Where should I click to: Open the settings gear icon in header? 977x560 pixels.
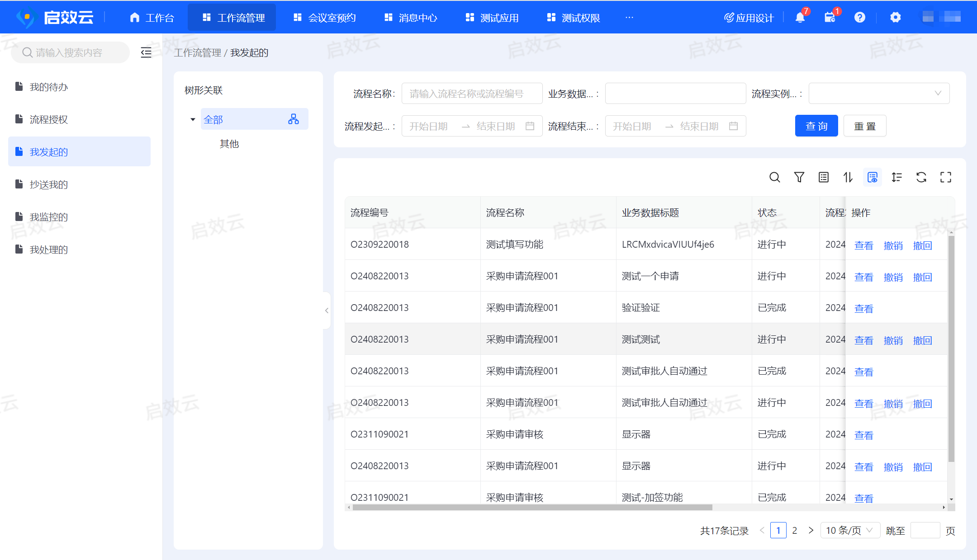pyautogui.click(x=895, y=18)
